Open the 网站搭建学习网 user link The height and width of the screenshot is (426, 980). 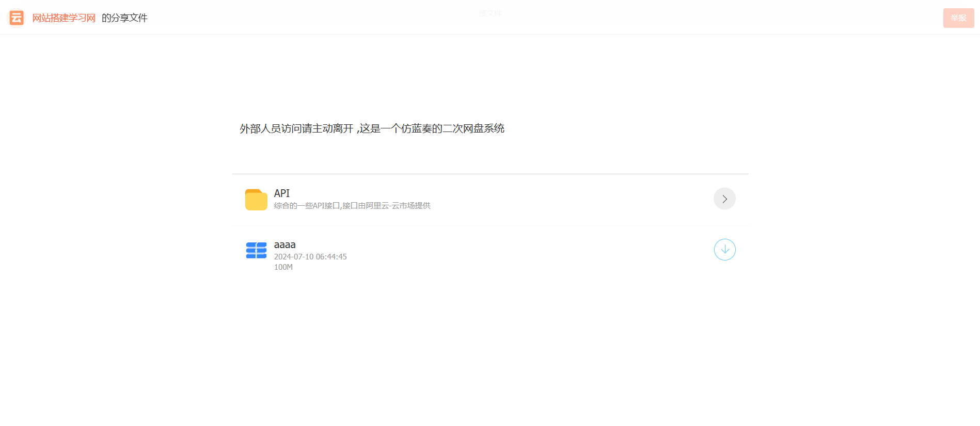click(64, 18)
